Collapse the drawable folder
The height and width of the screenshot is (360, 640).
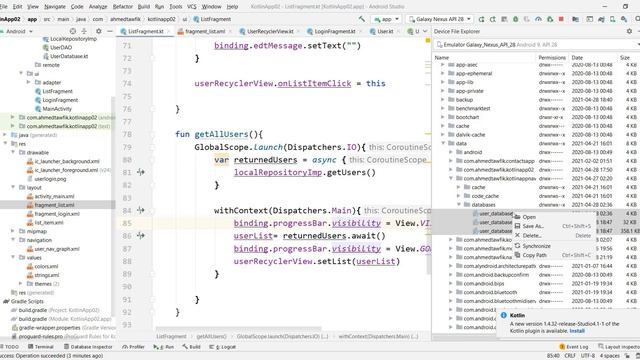(13, 152)
